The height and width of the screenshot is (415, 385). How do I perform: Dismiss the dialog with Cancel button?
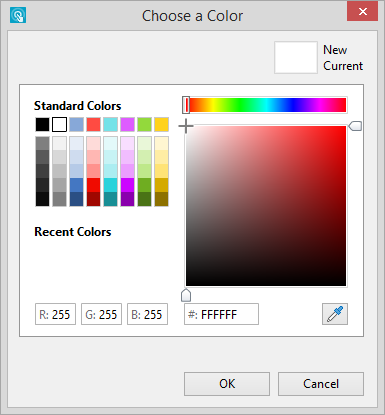coord(321,384)
